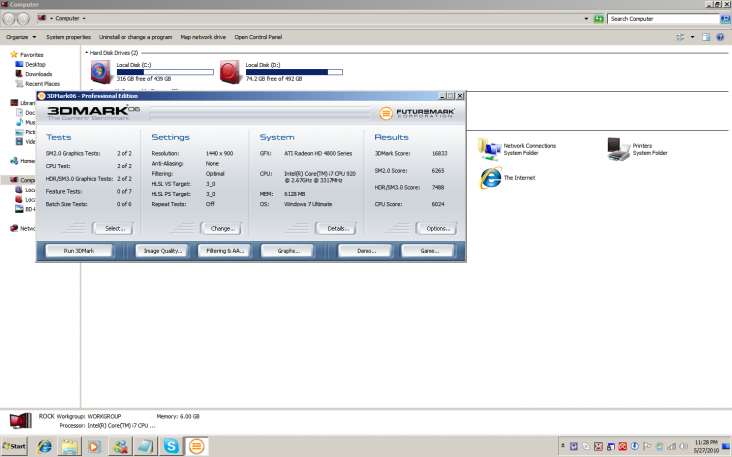Open Skype from the taskbar
732x457 pixels.
171,447
